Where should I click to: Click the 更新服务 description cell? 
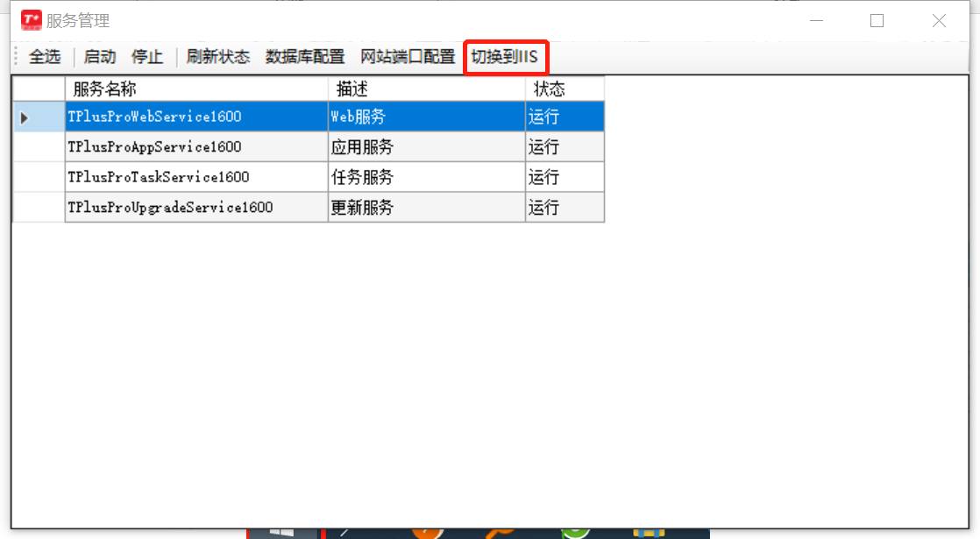pos(427,207)
